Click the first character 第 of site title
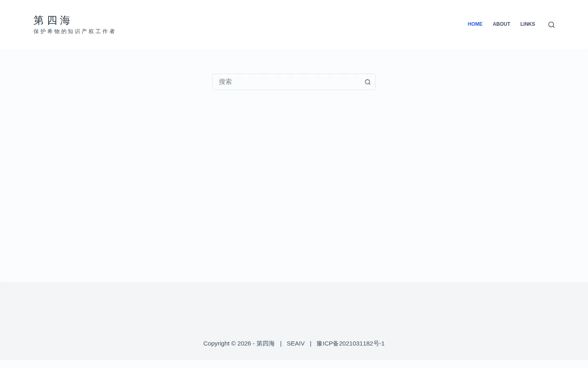The image size is (588, 368). tap(39, 20)
